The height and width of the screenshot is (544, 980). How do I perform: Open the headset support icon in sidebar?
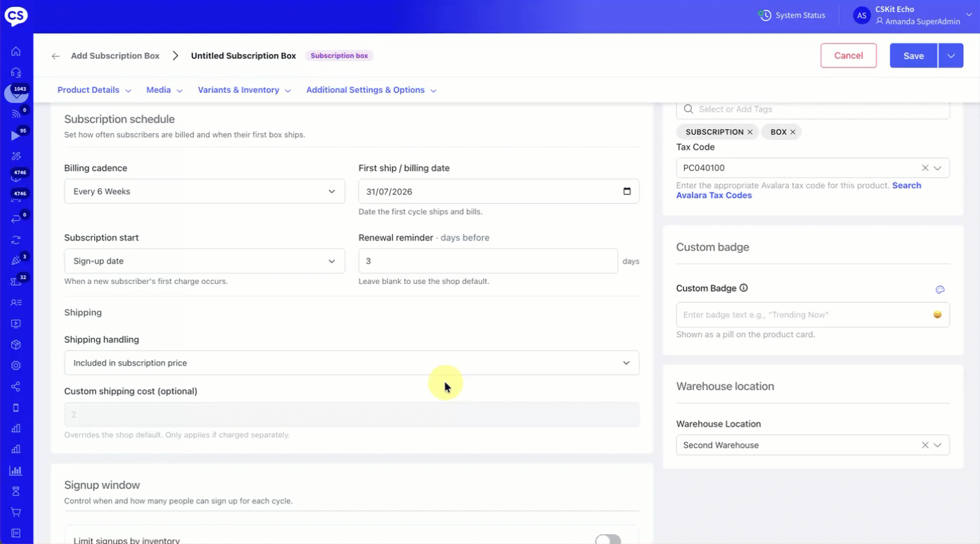pos(15,72)
